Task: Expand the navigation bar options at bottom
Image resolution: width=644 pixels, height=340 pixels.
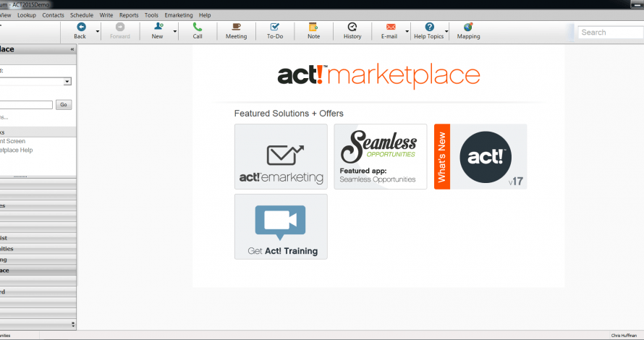Action: click(x=73, y=324)
